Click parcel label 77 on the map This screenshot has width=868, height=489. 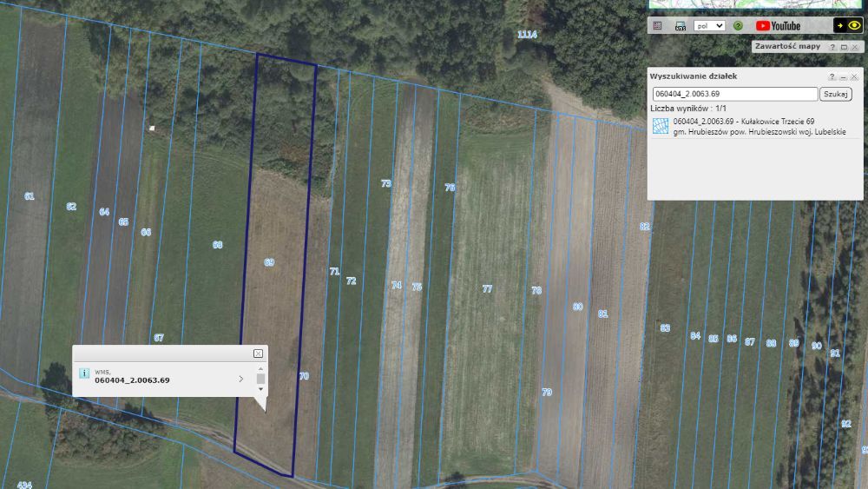[x=487, y=289]
